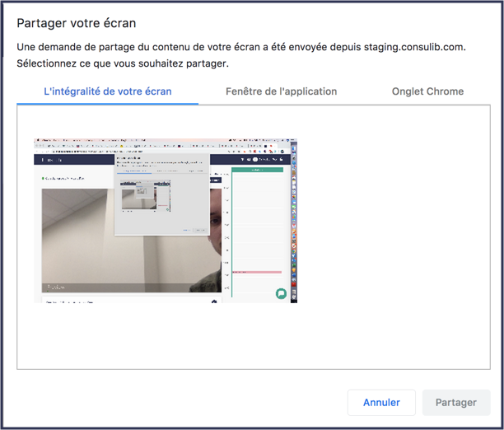Click the pink event bar in the previewed calendar
This screenshot has height=430, width=504.
[x=257, y=272]
